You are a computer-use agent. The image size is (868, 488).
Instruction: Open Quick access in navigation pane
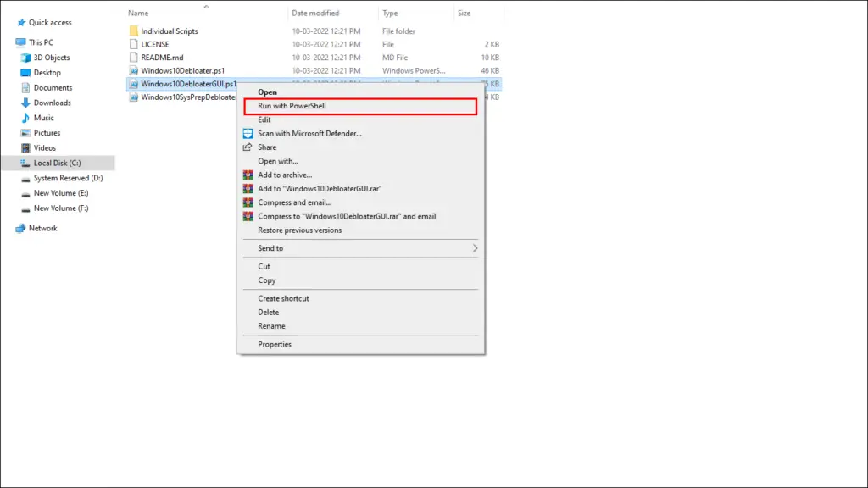click(50, 23)
